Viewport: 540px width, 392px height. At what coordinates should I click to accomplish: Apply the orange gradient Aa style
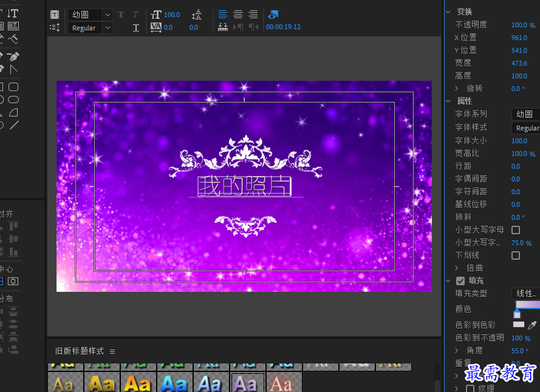click(x=137, y=383)
